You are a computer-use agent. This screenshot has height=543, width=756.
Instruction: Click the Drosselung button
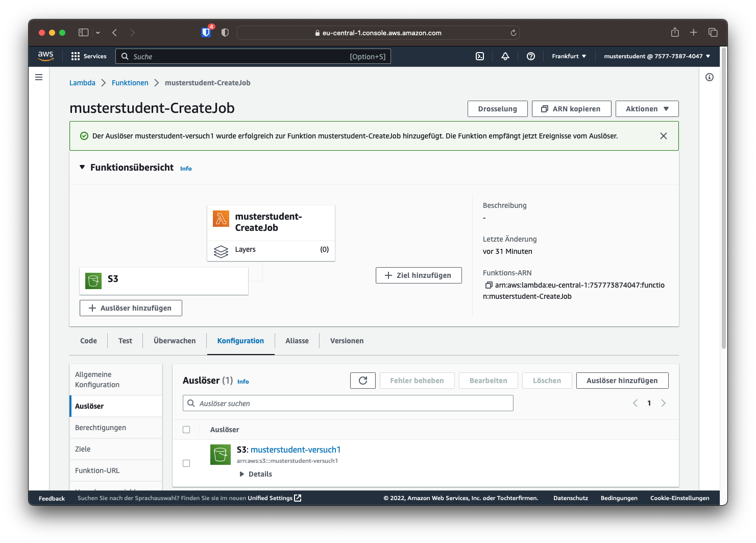[498, 109]
